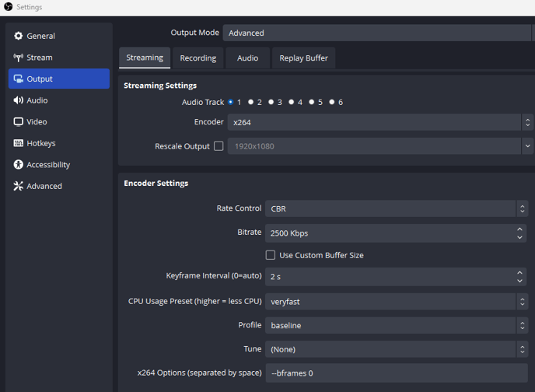This screenshot has height=392, width=535.
Task: Check Use Custom Buffer Size
Action: (271, 255)
